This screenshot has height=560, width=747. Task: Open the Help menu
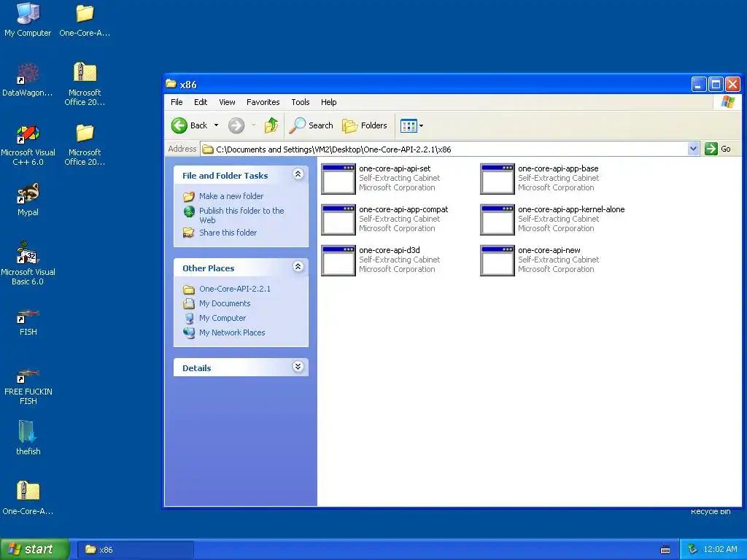coord(329,102)
